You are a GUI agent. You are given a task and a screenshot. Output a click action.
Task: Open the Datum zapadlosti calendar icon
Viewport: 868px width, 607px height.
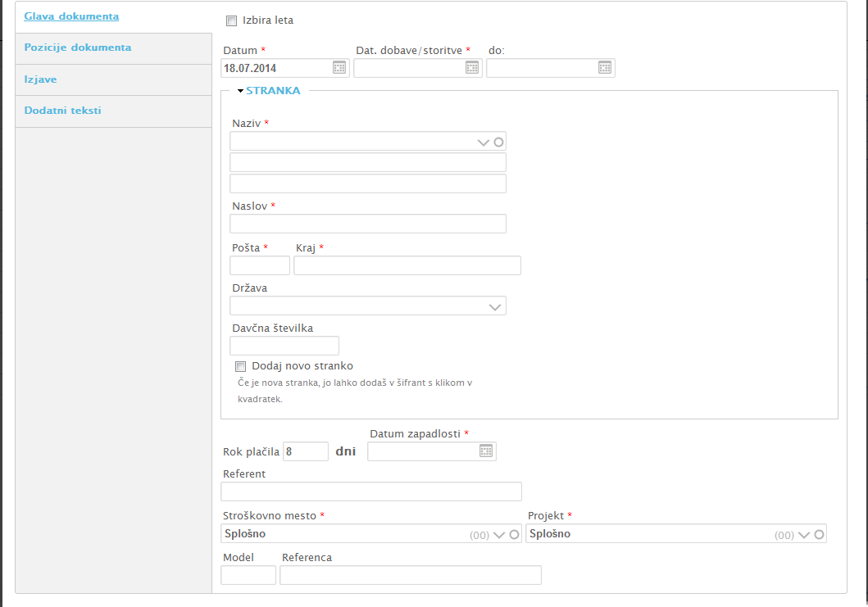486,451
